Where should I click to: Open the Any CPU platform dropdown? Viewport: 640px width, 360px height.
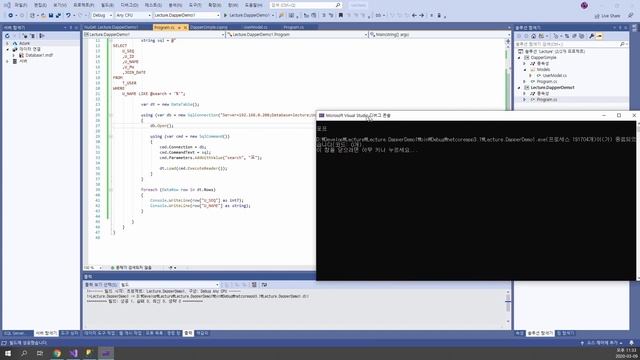pos(133,16)
